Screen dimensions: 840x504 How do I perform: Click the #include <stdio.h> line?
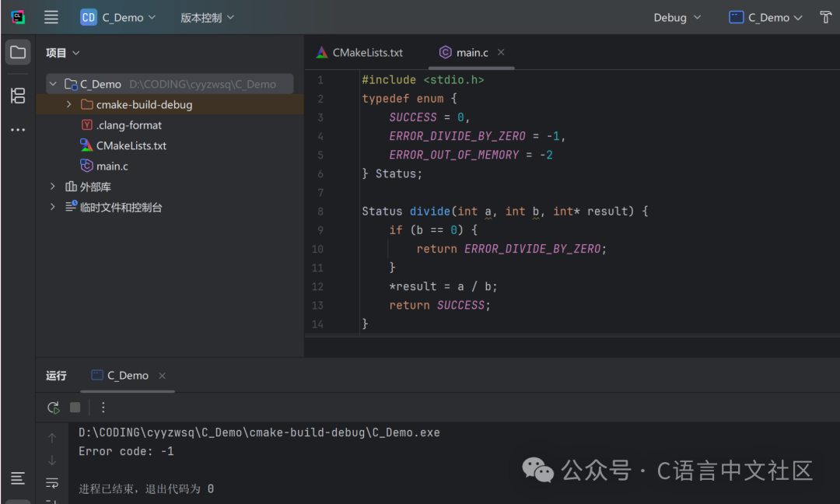click(422, 80)
